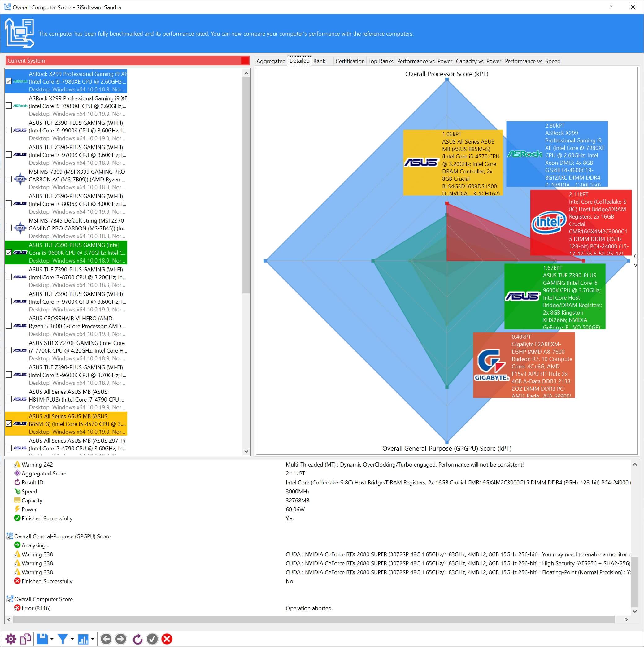Viewport: 644px width, 647px height.
Task: Check the ASUS Core i9-9900K system
Action: (x=9, y=130)
